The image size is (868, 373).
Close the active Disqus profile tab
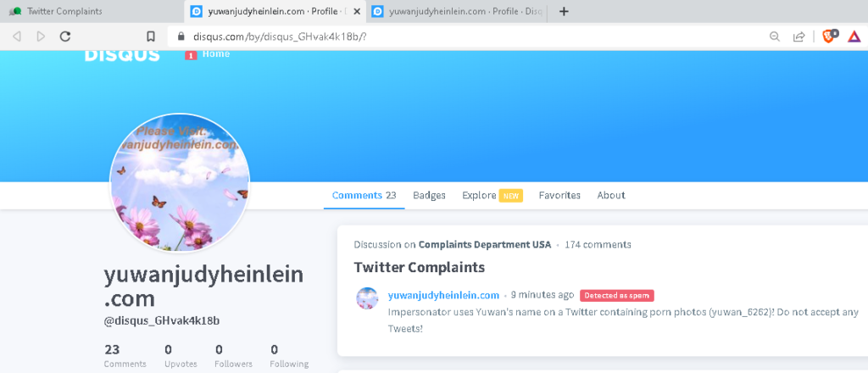[x=356, y=12]
